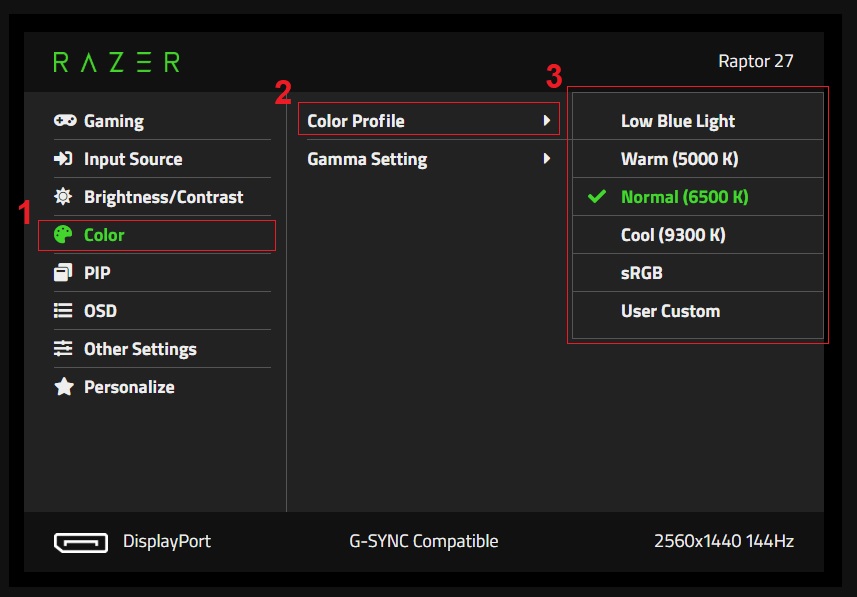Image resolution: width=857 pixels, height=597 pixels.
Task: Choose the Cool (9300 K) profile
Action: coord(697,235)
